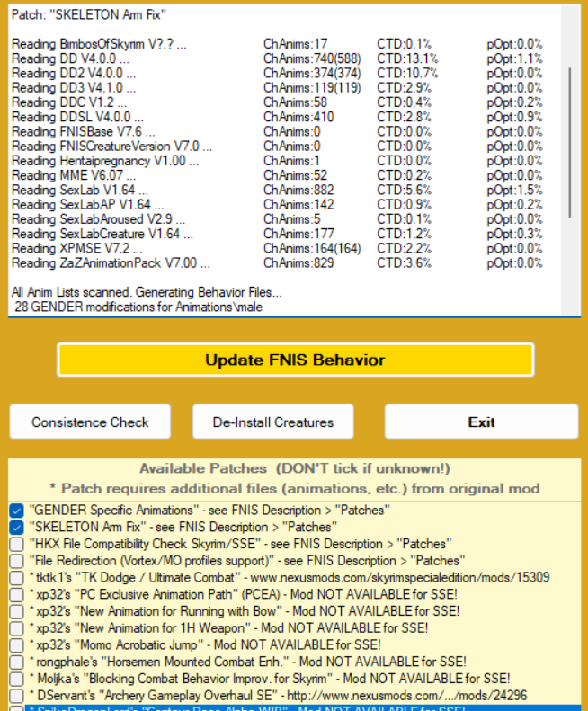Click 'All Anim Lists scanned' log line

(x=147, y=292)
